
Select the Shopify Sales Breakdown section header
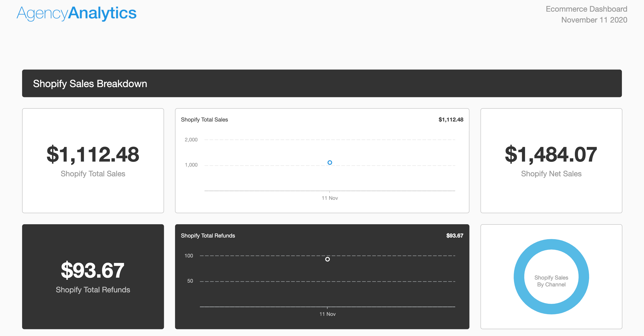[322, 84]
